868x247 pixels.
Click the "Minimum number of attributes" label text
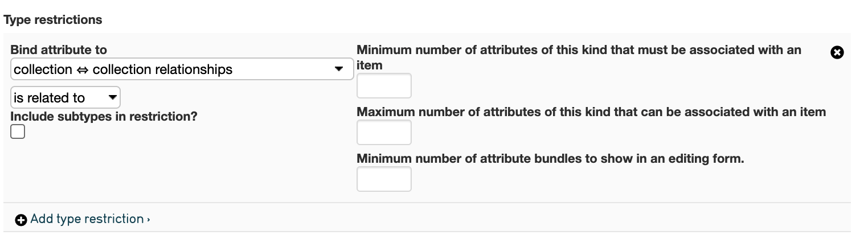pos(579,50)
